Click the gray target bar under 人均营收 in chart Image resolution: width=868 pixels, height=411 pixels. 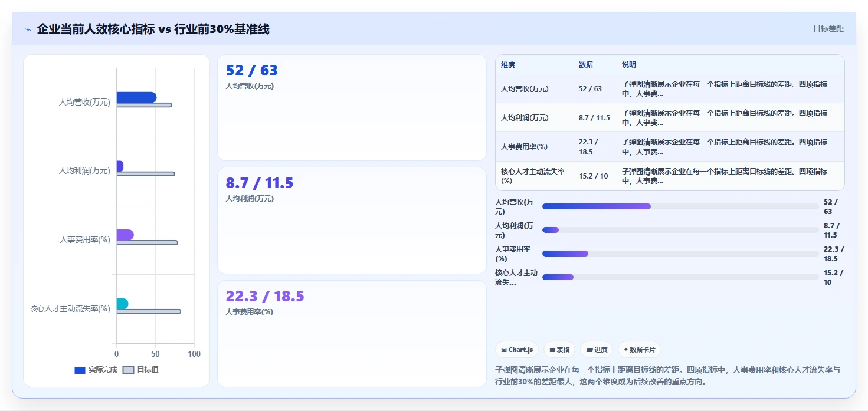coord(144,105)
